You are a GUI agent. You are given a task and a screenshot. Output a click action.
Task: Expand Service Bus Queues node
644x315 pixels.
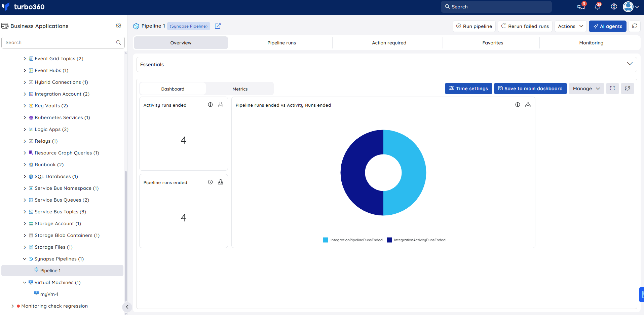pyautogui.click(x=25, y=200)
